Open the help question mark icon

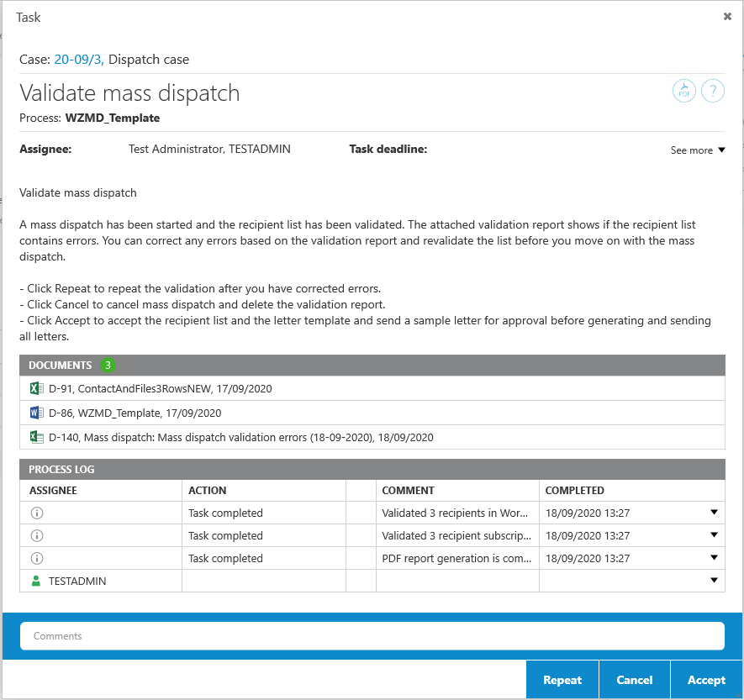point(713,91)
